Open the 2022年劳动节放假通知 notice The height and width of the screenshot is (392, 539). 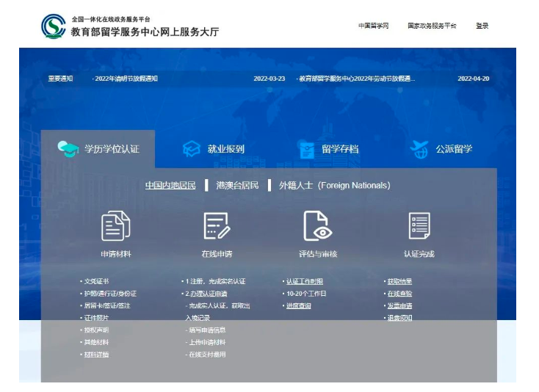pos(357,79)
